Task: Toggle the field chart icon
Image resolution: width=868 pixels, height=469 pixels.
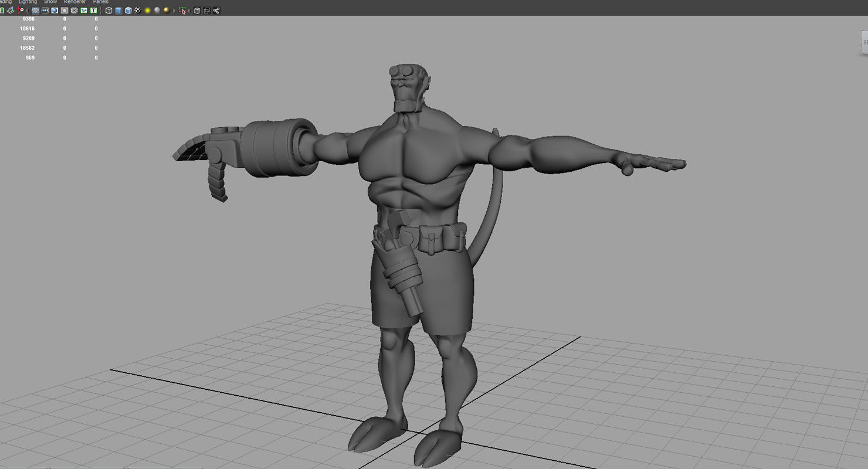Action: (74, 11)
